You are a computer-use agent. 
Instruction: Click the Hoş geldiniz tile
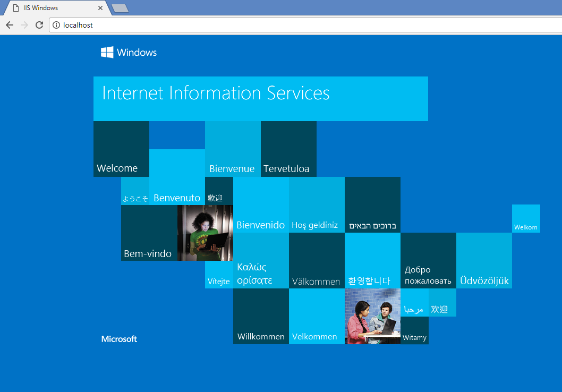click(317, 204)
